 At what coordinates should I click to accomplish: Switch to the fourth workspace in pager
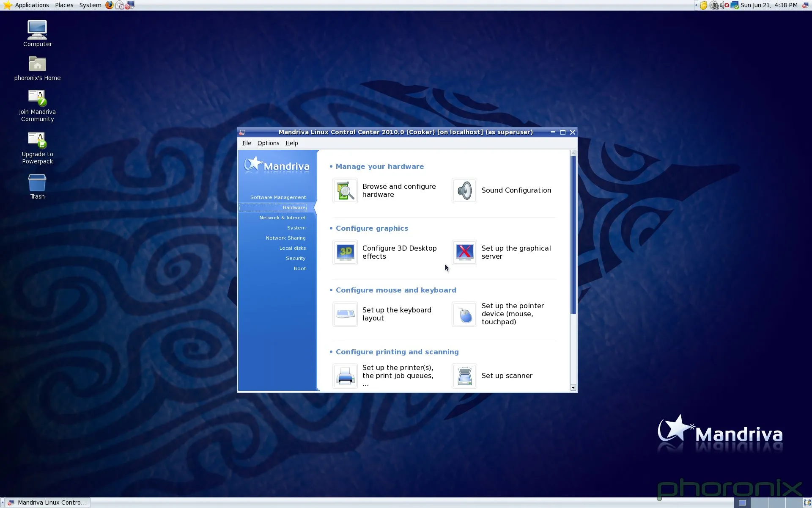tap(794, 502)
